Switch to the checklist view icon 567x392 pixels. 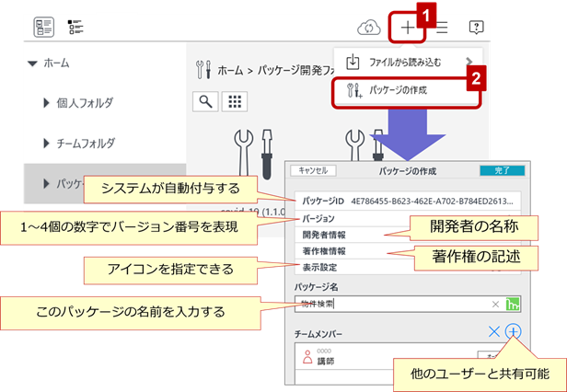(75, 27)
